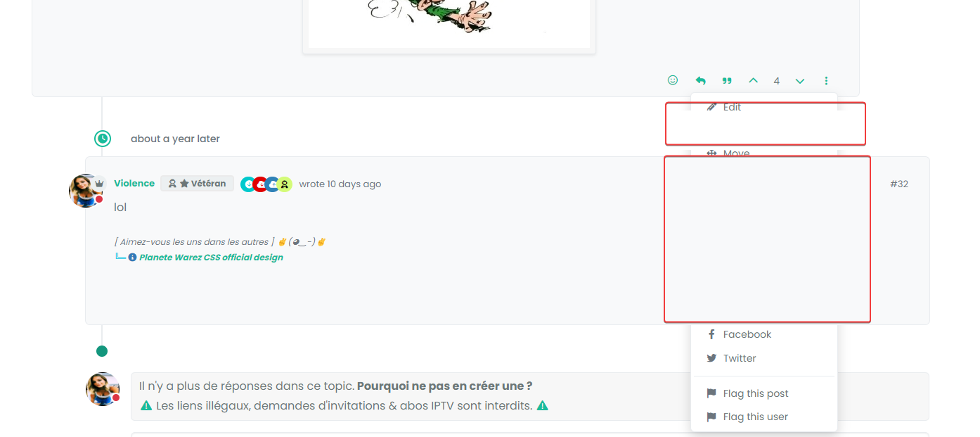
Task: Upvote the post with up chevron
Action: pyautogui.click(x=753, y=81)
